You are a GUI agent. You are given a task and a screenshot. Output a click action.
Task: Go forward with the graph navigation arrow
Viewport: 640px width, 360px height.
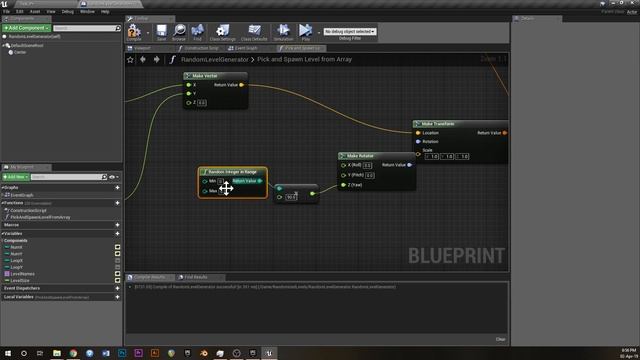tap(156, 59)
